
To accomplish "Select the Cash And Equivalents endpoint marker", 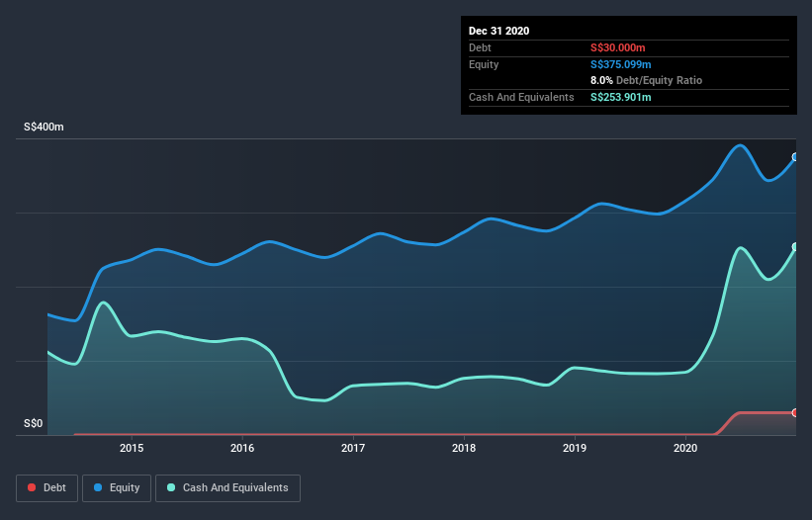I will tap(795, 247).
